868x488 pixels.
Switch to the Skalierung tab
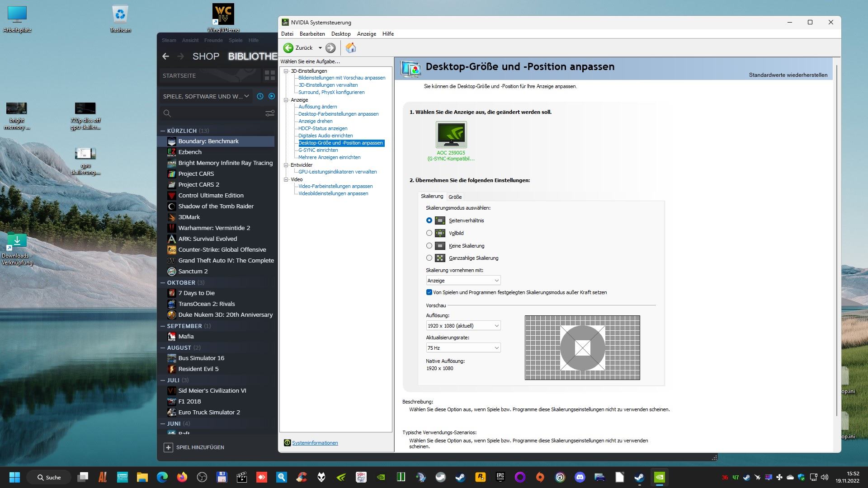pyautogui.click(x=432, y=196)
